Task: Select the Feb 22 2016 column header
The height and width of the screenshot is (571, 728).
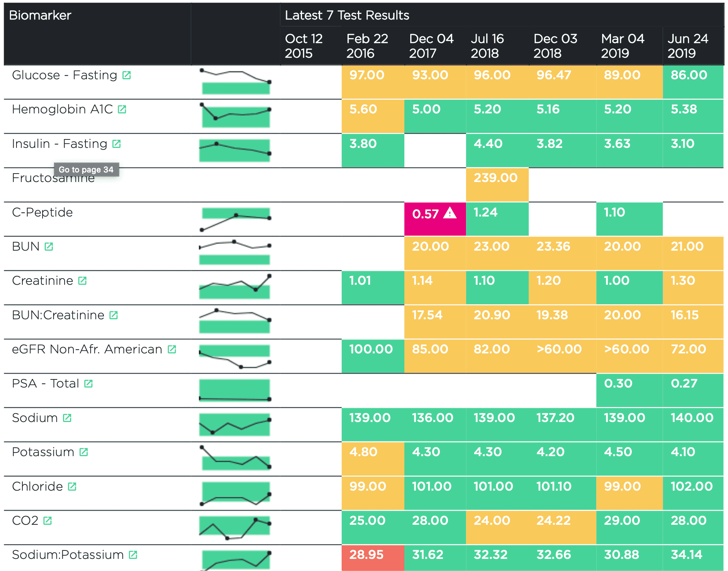Action: point(367,46)
